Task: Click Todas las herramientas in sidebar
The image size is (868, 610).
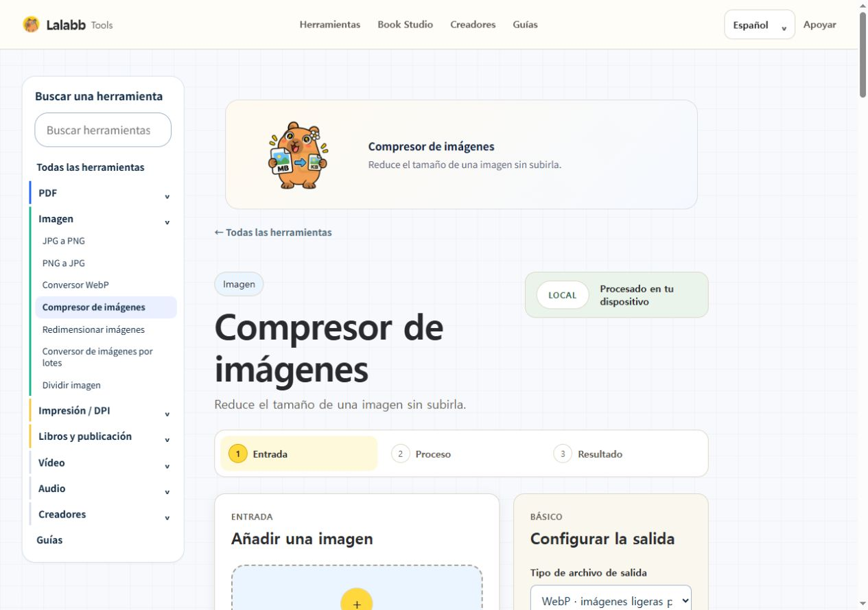Action: (91, 167)
